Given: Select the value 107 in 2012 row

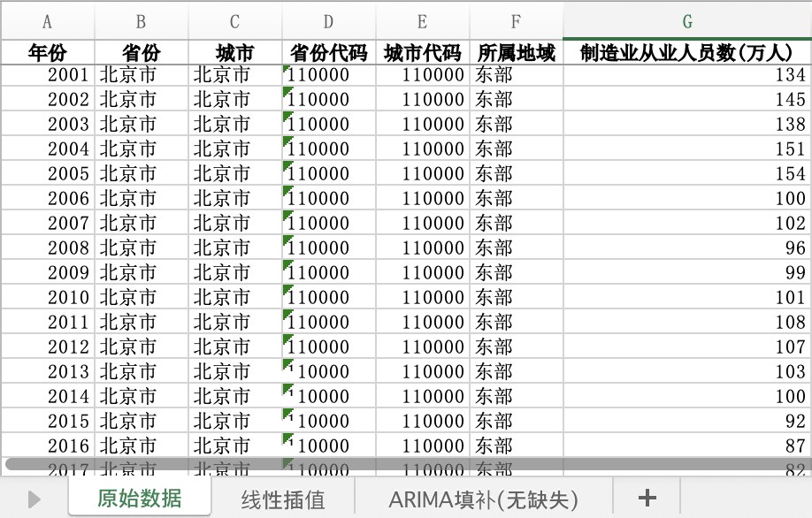Looking at the screenshot, I should point(687,347).
